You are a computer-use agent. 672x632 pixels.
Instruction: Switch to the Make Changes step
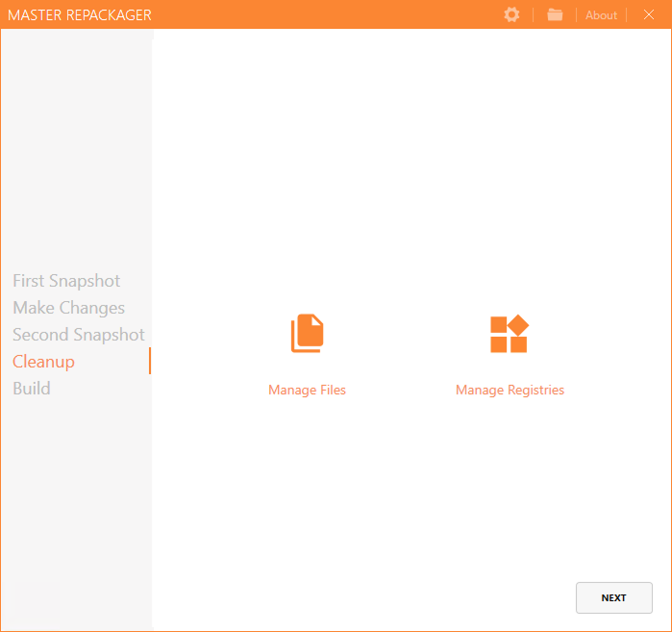[68, 308]
